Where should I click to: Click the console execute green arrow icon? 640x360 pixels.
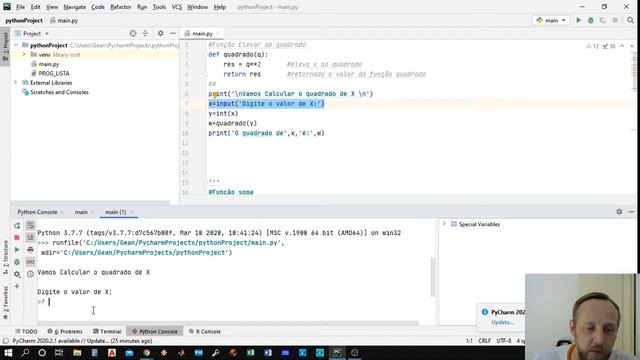[x=17, y=249]
